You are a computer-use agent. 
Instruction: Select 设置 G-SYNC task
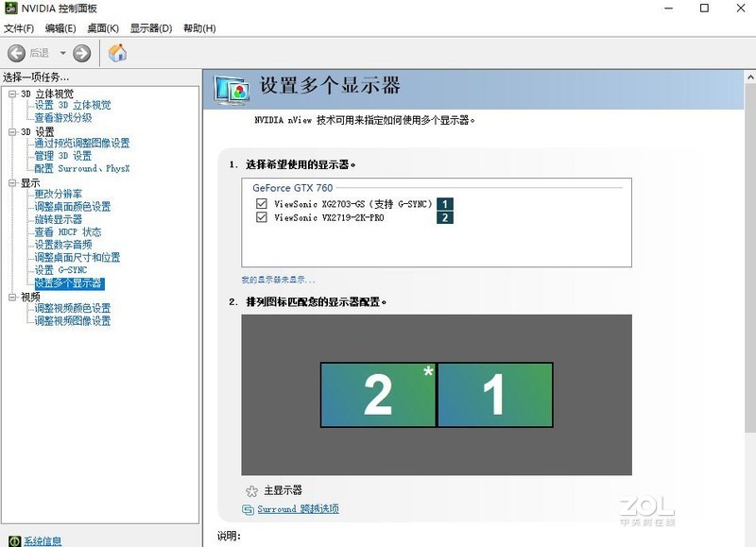point(60,270)
